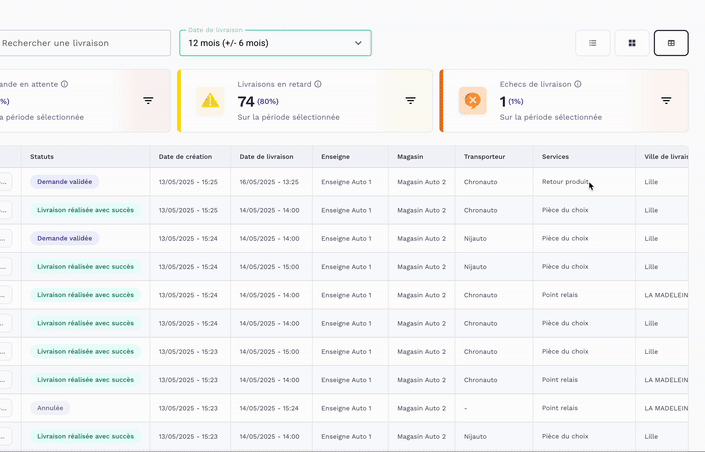The height and width of the screenshot is (452, 705).
Task: Show info for Livraisons en retard
Action: pyautogui.click(x=318, y=84)
